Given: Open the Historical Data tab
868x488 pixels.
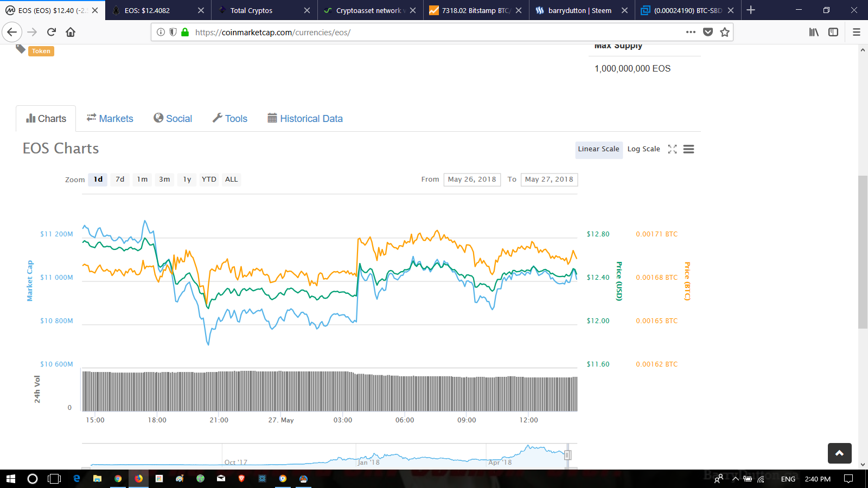Looking at the screenshot, I should click(305, 118).
